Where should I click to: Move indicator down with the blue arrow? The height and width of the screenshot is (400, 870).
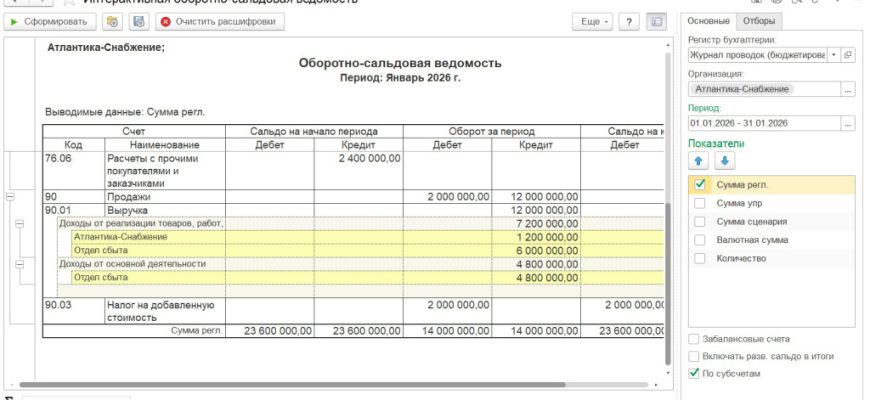coord(724,160)
